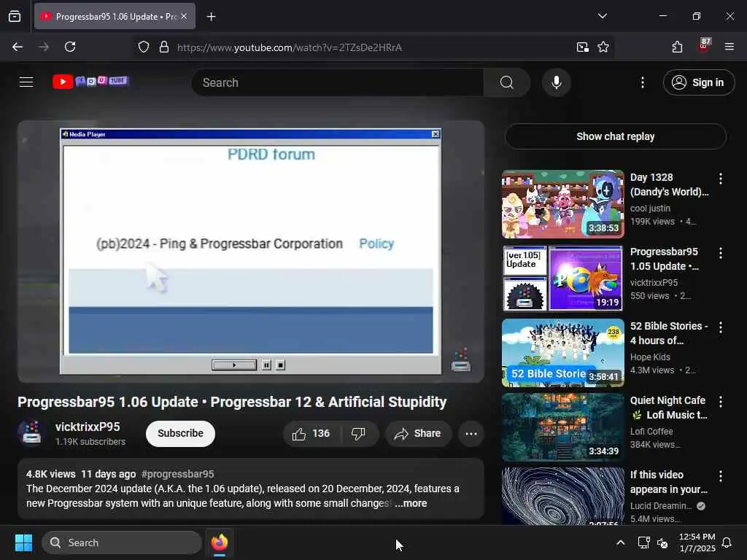Click Firefox icon on the taskbar
The height and width of the screenshot is (560, 747).
(219, 542)
